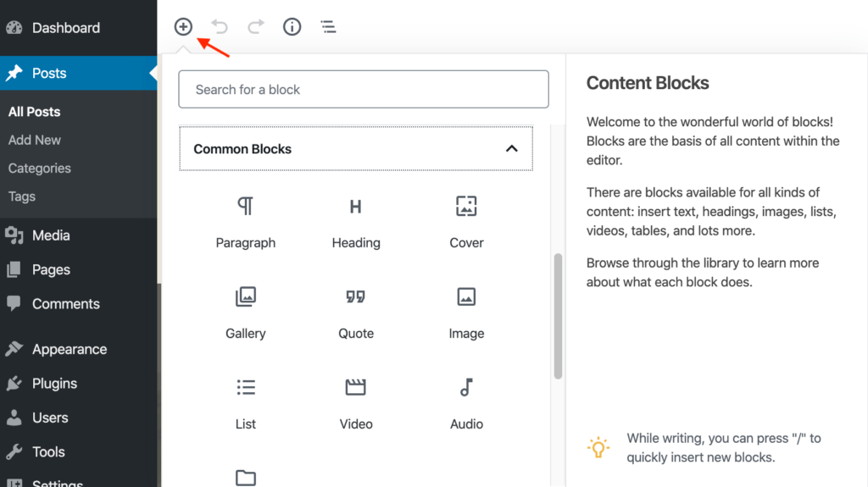Collapse the Common Blocks section chevron
Viewport: 868px width, 487px height.
point(511,149)
